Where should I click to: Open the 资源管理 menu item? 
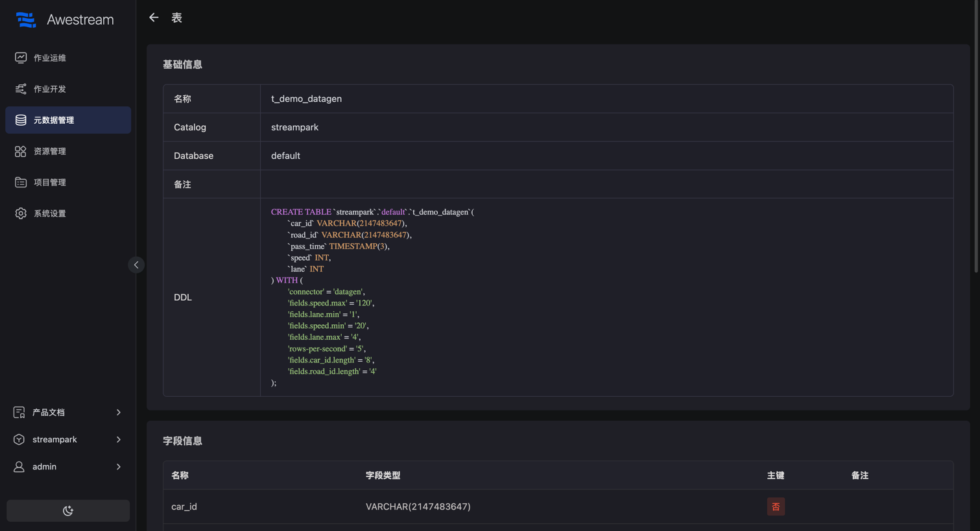point(68,151)
